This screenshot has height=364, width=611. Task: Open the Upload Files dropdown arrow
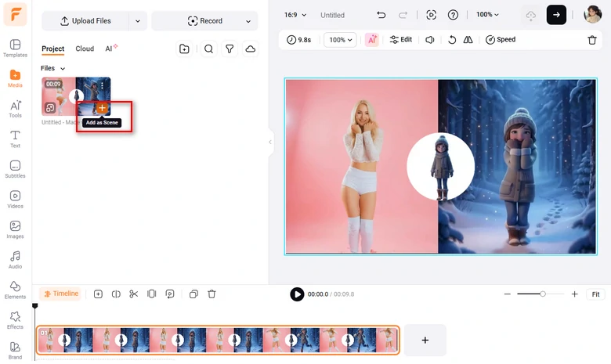pyautogui.click(x=138, y=21)
